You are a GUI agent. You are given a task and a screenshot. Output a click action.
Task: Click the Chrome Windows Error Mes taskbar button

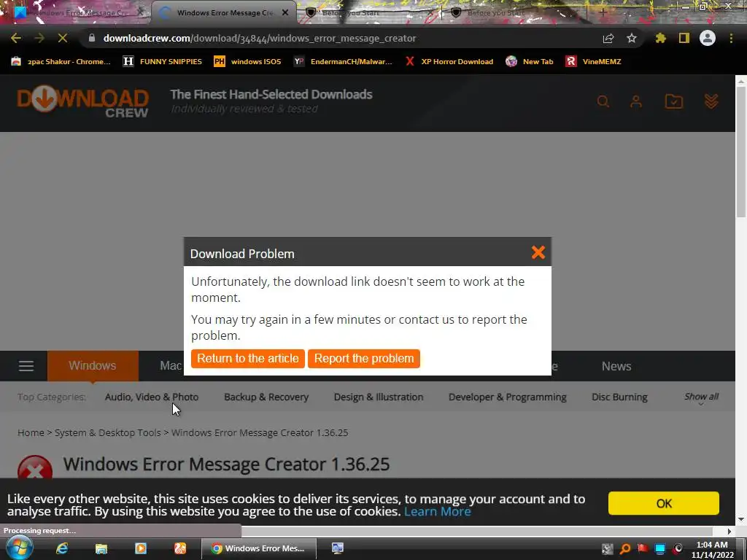259,548
